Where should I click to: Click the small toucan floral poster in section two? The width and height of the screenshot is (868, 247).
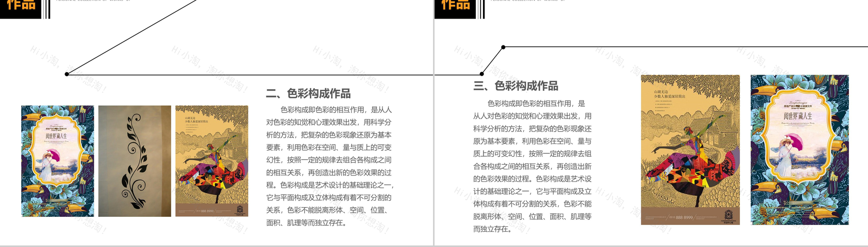coord(58,161)
